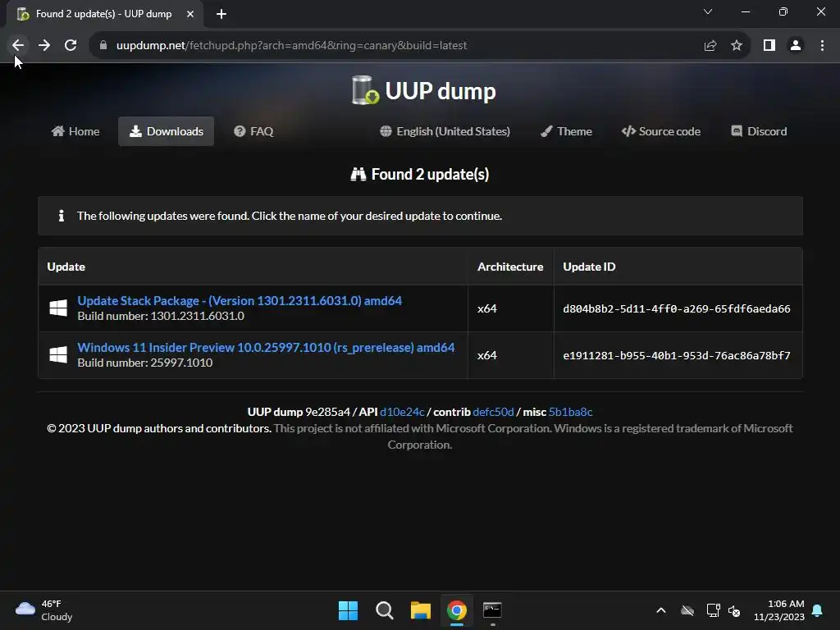Click the Architecture column header
The image size is (840, 630).
(510, 267)
